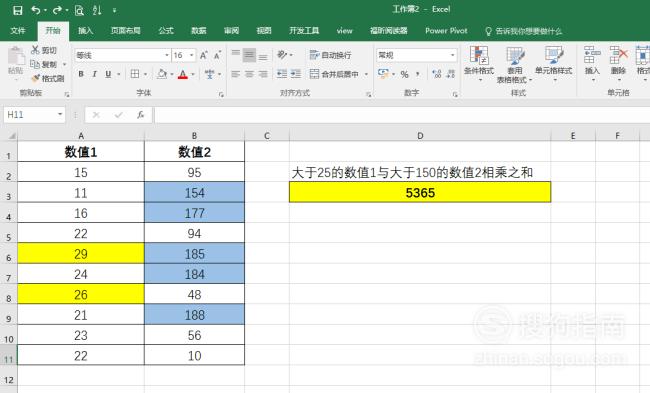Screen dimensions: 650x393
Task: Open the number format dropdown
Action: (x=452, y=55)
